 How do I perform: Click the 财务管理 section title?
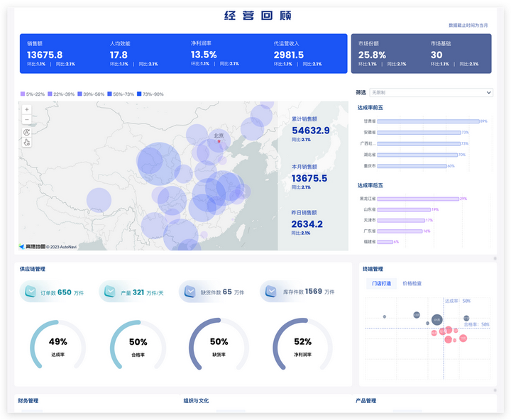pos(28,400)
